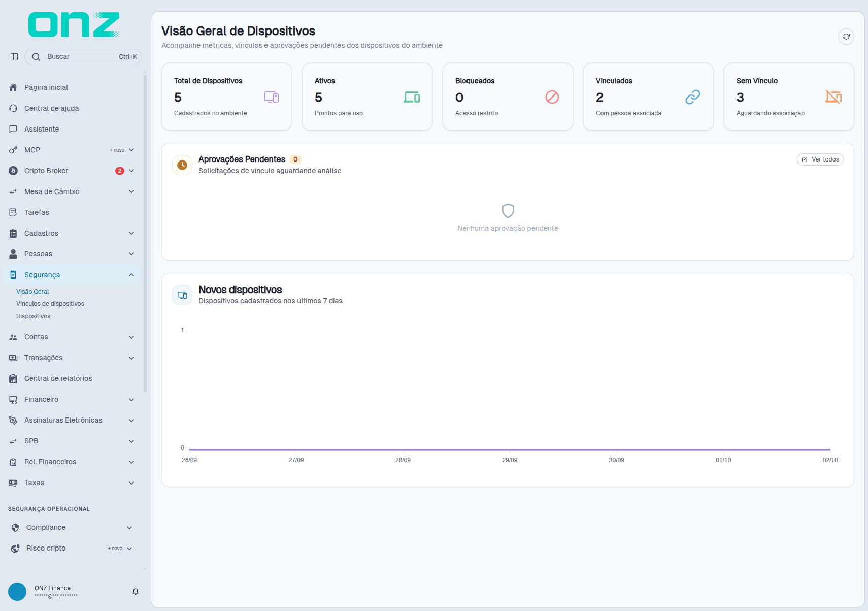868x611 pixels.
Task: Click the red 2 badge on Cripto Broker
Action: [x=120, y=171]
